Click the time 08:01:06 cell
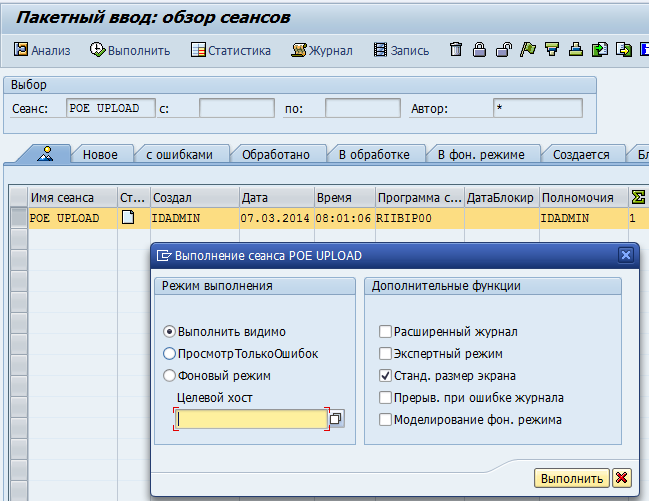Screen dimensions: 649x501 (x=345, y=218)
